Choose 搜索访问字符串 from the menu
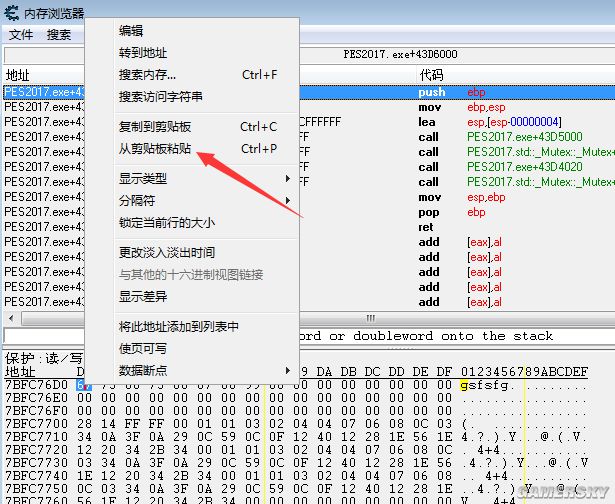Image resolution: width=615 pixels, height=504 pixels. [x=160, y=97]
